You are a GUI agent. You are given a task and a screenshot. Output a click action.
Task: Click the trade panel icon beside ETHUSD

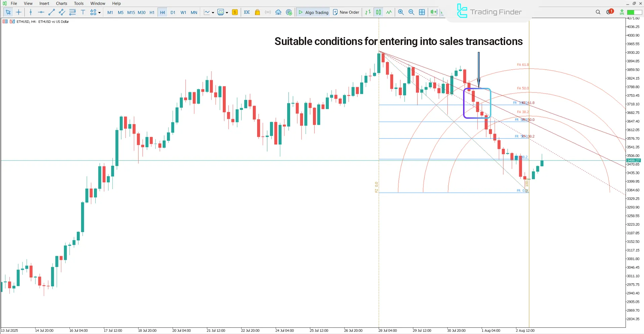(x=12, y=21)
